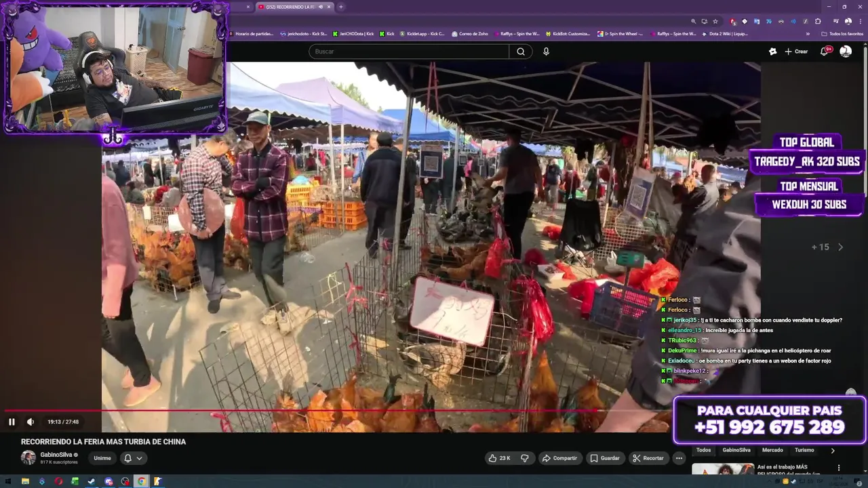Click the Recortar clip button
The image size is (868, 488).
coord(648,458)
